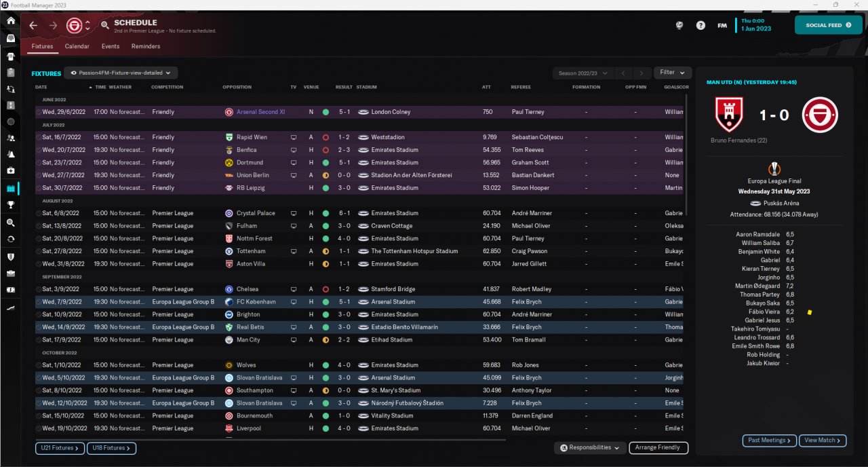The image size is (868, 467).
Task: Tick the selection circle for Sat, 8/10/2022
Action: click(39, 390)
